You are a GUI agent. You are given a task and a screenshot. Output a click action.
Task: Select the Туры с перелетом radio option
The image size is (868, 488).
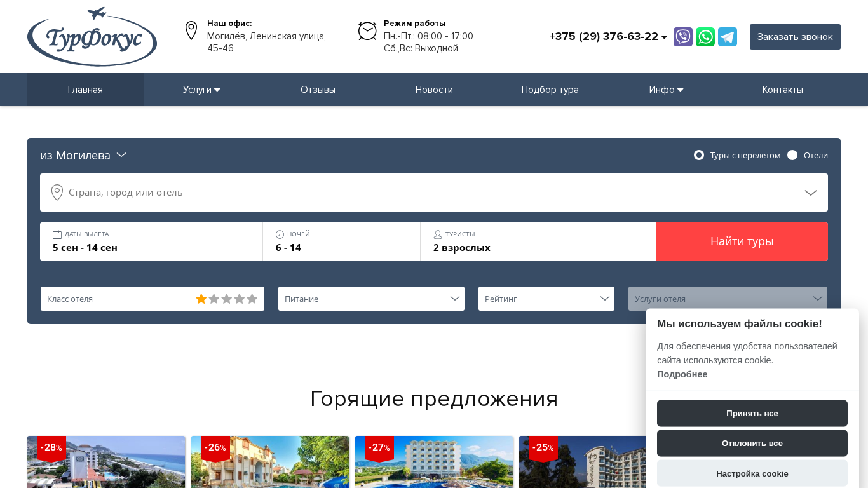pyautogui.click(x=699, y=155)
